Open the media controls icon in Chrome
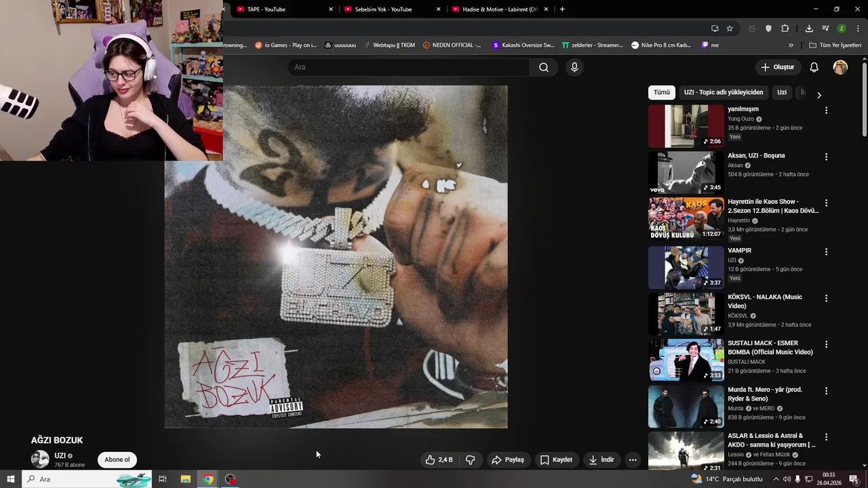Image resolution: width=868 pixels, height=488 pixels. (x=825, y=28)
